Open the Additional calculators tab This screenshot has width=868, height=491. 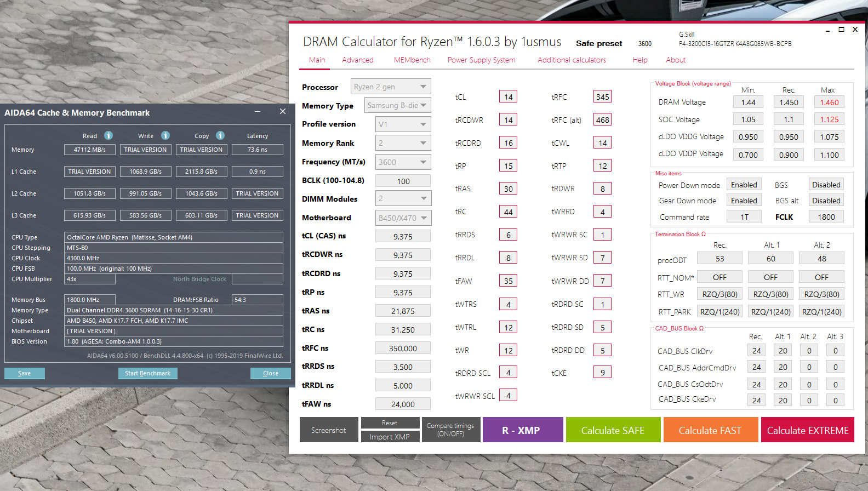tap(572, 60)
